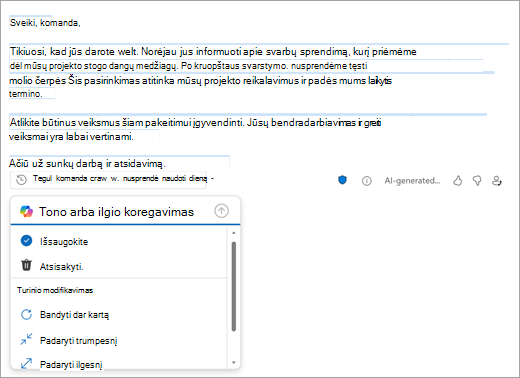Click the line veiksmai yra labai vertinami
The width and height of the screenshot is (520, 378).
[x=71, y=137]
